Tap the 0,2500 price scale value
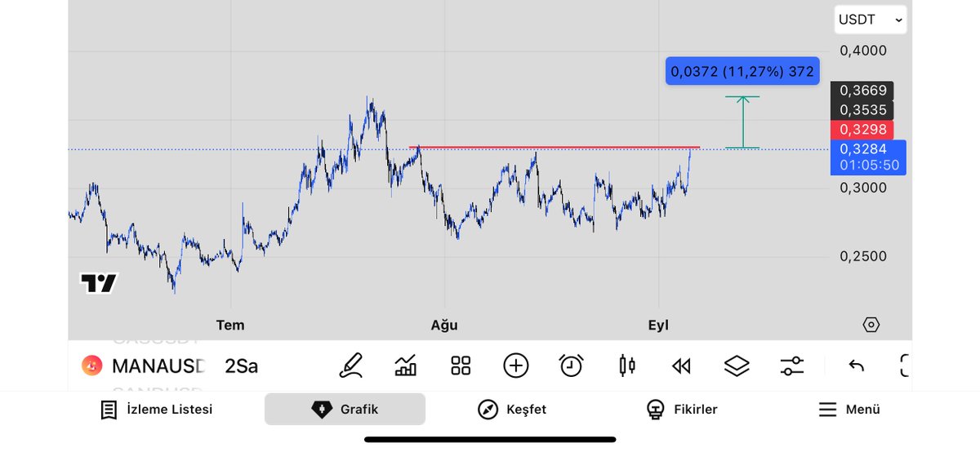980x452 pixels. (863, 256)
